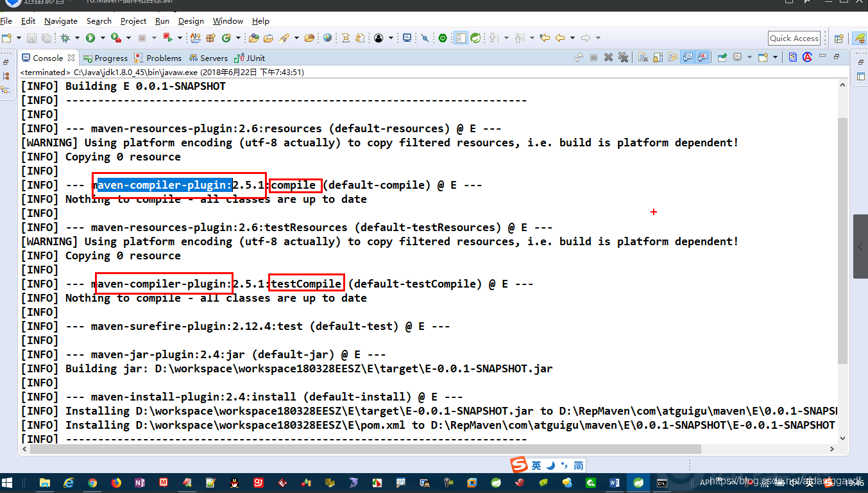
Task: Click the 'Building E 0.0.1-SNAPSHOT' console line
Action: click(124, 86)
